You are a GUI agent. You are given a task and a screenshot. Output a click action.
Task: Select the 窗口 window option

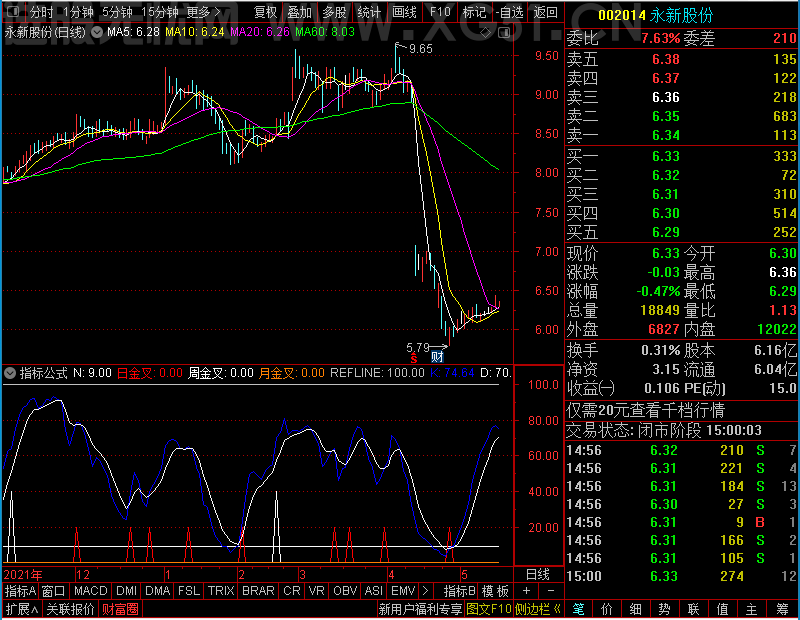54,591
